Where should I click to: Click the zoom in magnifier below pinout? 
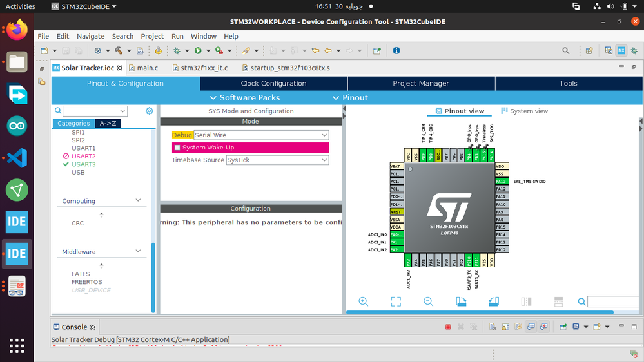(363, 301)
